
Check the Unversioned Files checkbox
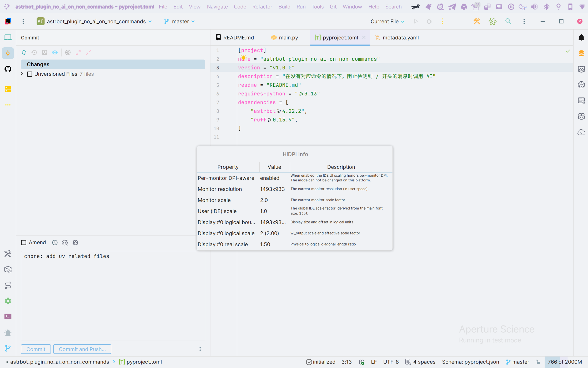30,74
